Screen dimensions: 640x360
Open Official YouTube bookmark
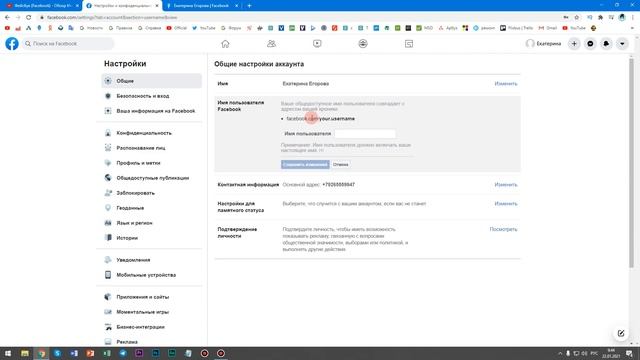pos(177,28)
